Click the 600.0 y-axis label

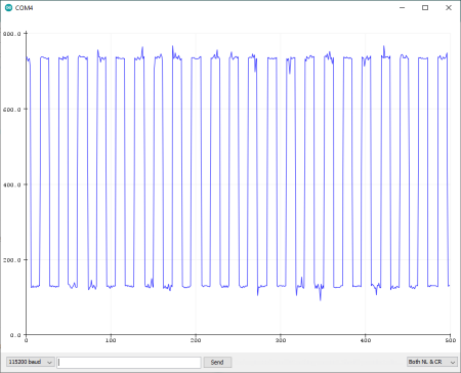12,109
